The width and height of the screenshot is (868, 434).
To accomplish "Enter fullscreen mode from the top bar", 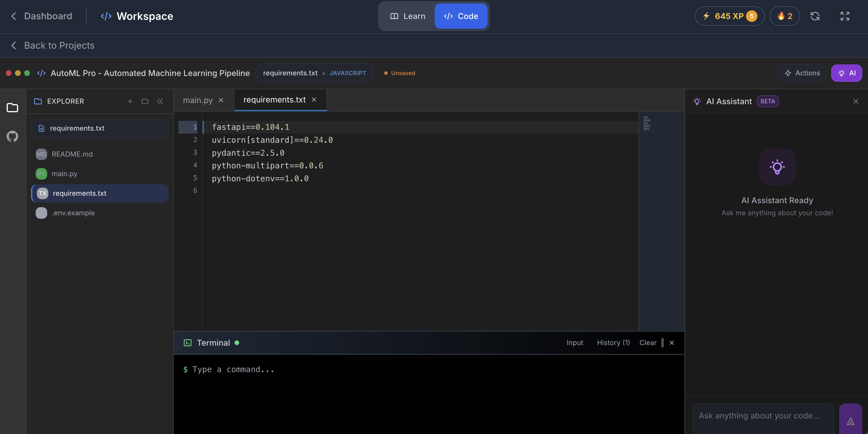I will (845, 16).
